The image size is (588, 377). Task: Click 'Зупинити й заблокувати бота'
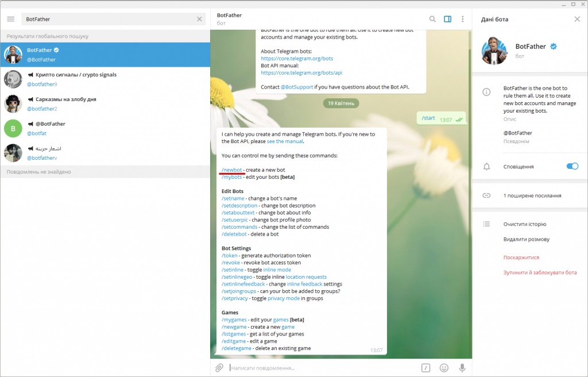tap(540, 272)
